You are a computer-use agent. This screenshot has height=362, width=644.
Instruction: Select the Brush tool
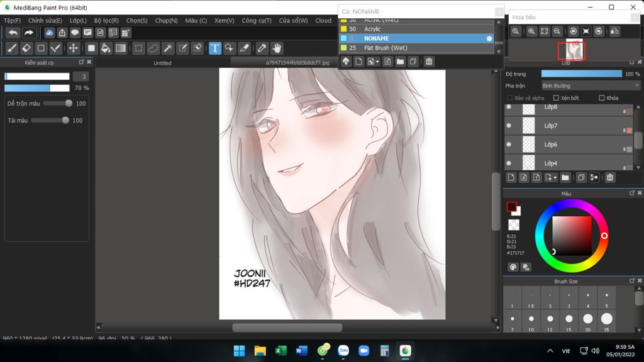[x=12, y=48]
